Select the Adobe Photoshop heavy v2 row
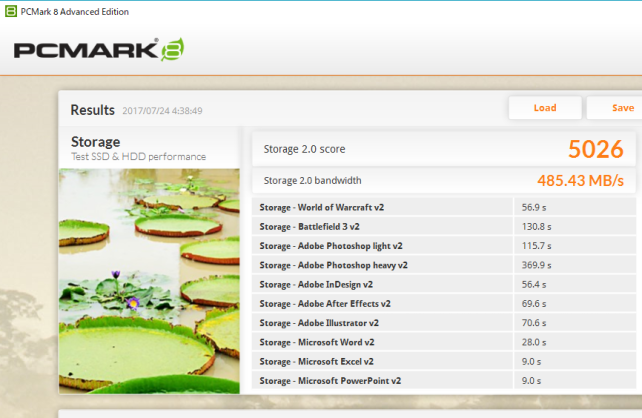642x418 pixels. 444,265
